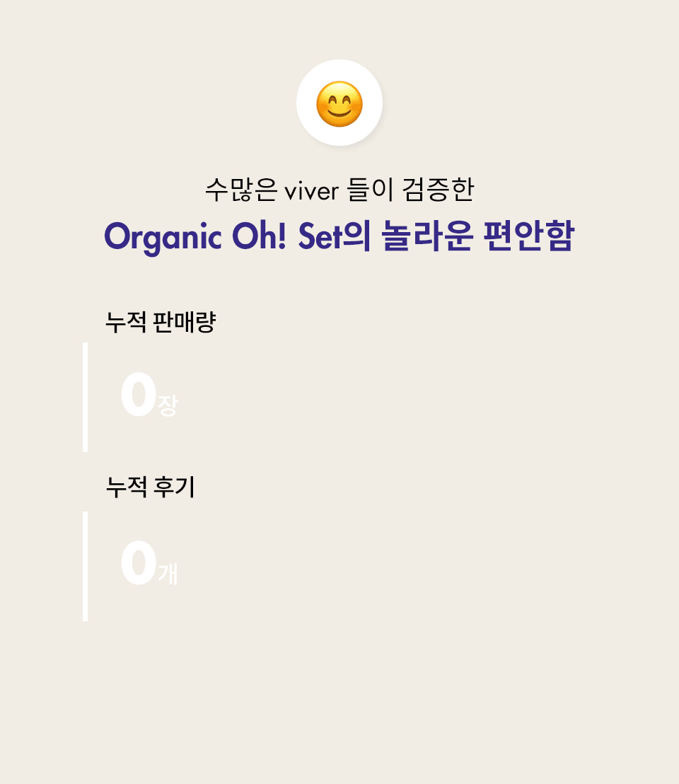Screen dimensions: 679x784
Task: Click the '장' unit next to the sales count
Action: coord(168,405)
